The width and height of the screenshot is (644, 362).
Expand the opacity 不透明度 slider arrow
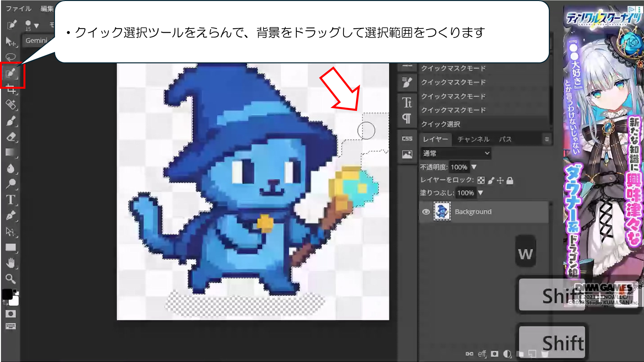pyautogui.click(x=474, y=167)
